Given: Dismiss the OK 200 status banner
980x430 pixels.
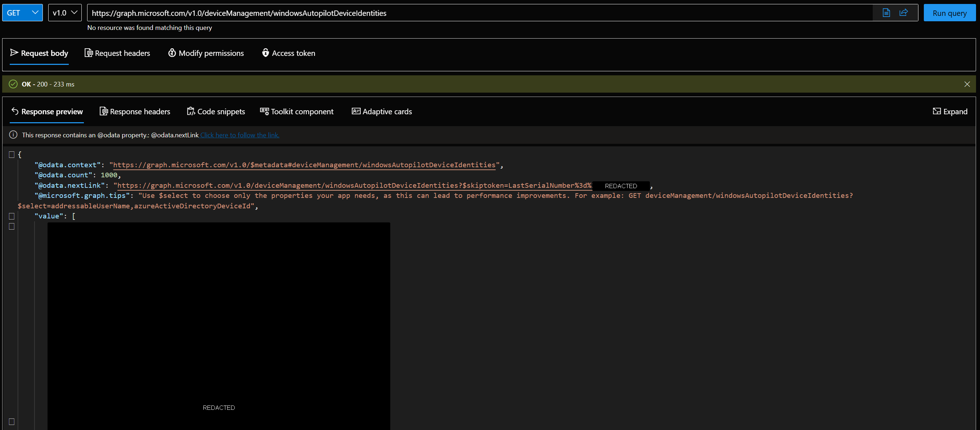Looking at the screenshot, I should [x=967, y=84].
